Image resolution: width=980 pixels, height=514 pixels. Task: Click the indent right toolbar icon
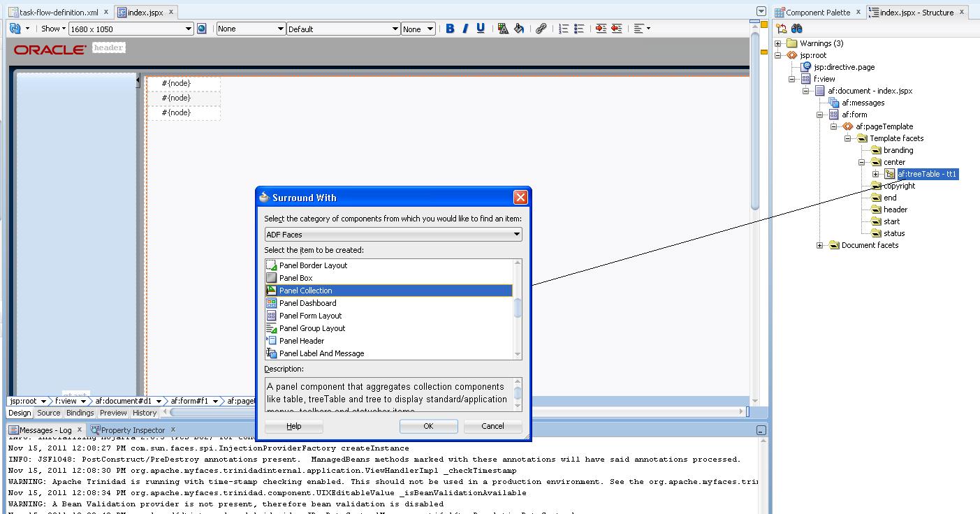tap(601, 29)
